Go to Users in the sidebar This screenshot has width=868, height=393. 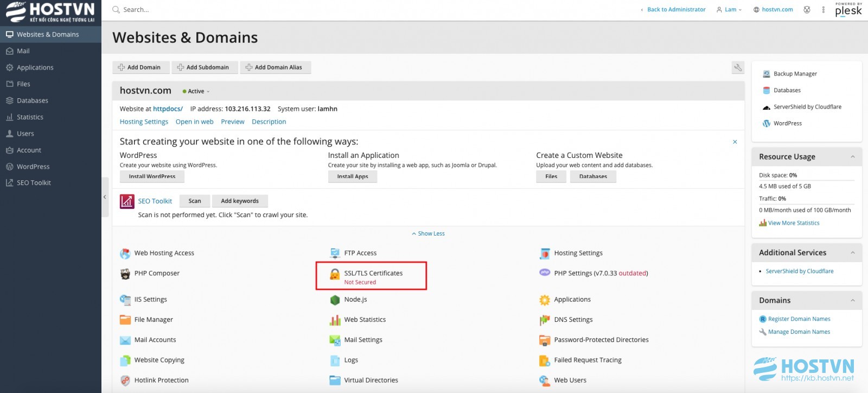click(x=50, y=134)
